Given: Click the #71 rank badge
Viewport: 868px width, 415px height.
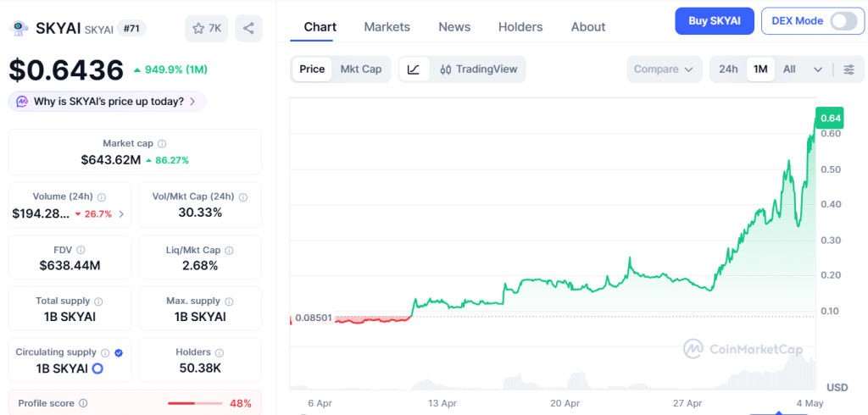Looking at the screenshot, I should (x=131, y=28).
